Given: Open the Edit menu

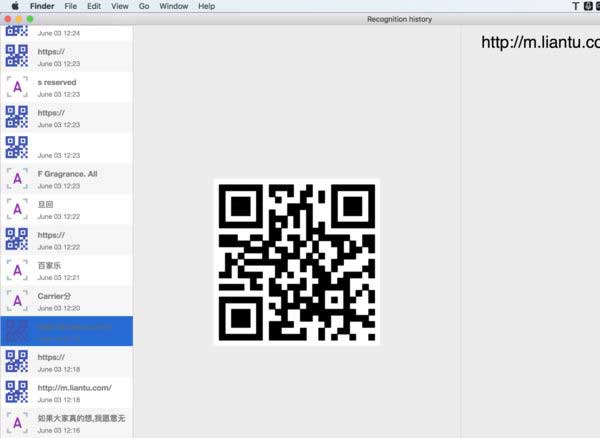Looking at the screenshot, I should [x=94, y=6].
